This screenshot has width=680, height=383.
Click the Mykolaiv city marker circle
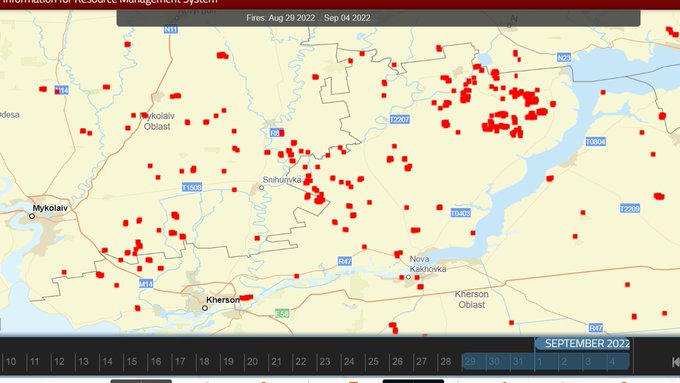(x=32, y=216)
